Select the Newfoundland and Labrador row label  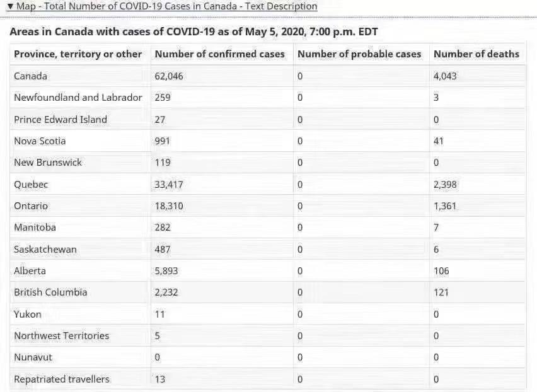(78, 98)
